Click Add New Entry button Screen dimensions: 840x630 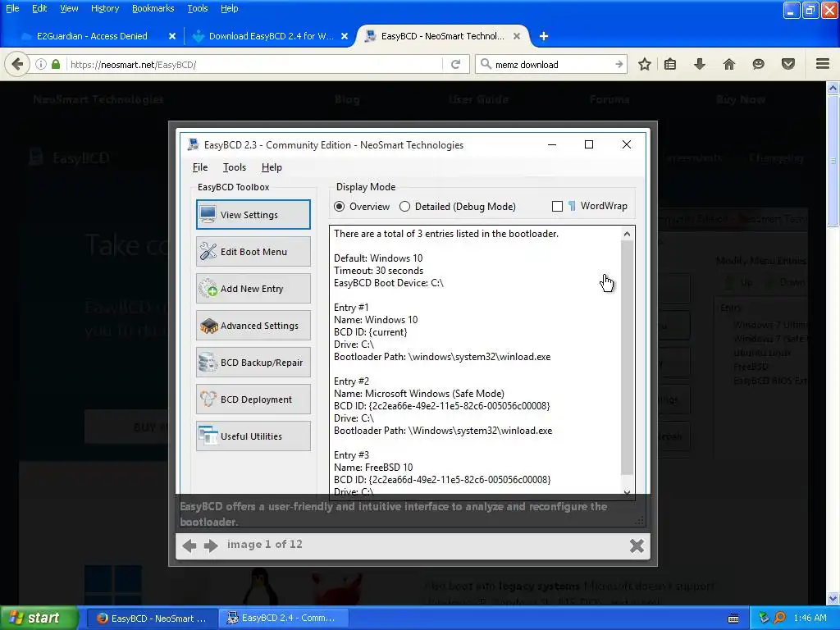[x=253, y=288]
